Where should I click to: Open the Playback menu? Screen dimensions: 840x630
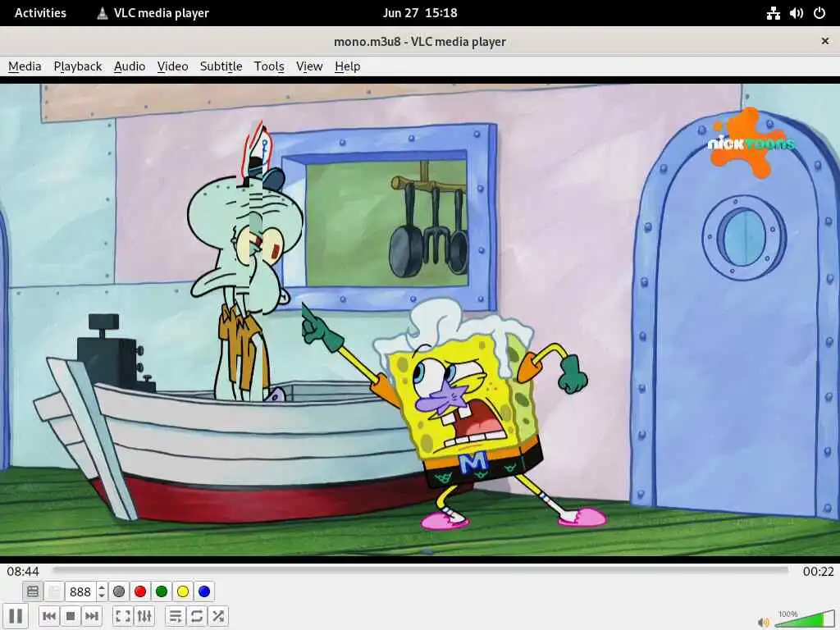pyautogui.click(x=78, y=66)
